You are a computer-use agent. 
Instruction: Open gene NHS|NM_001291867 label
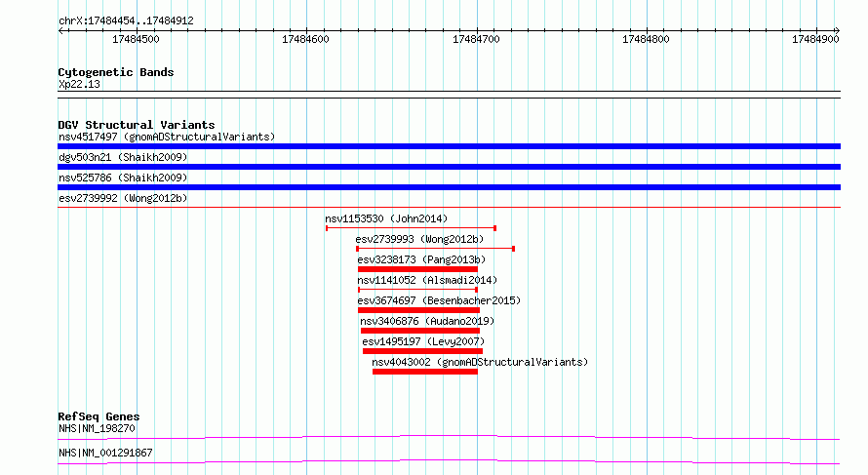105,453
